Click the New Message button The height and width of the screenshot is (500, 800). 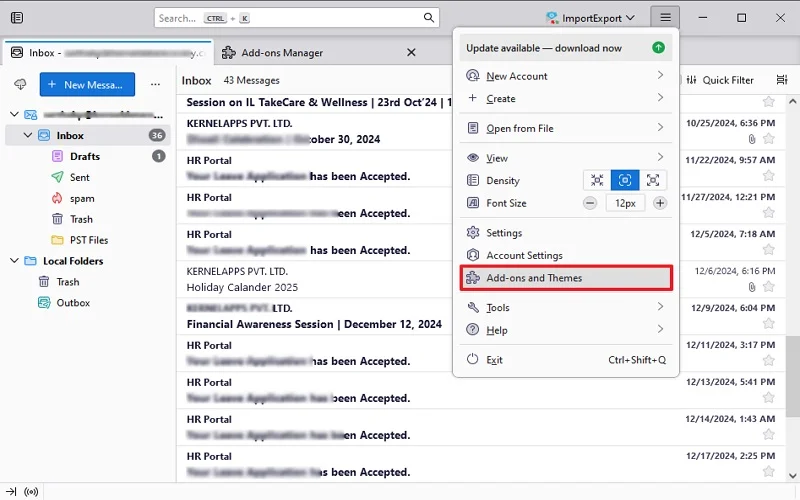click(x=87, y=84)
